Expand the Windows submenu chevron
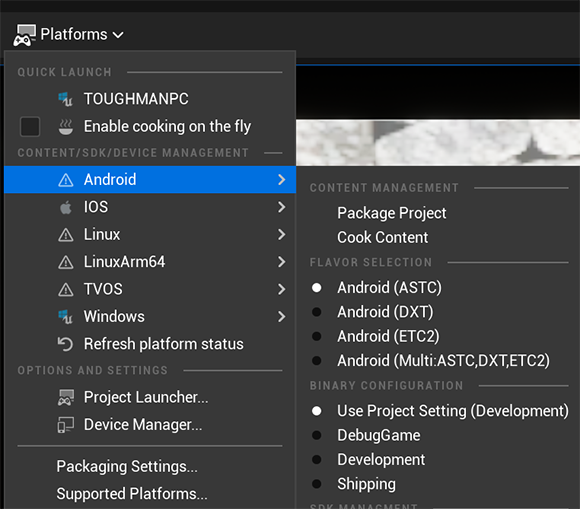This screenshot has width=580, height=509. (281, 317)
